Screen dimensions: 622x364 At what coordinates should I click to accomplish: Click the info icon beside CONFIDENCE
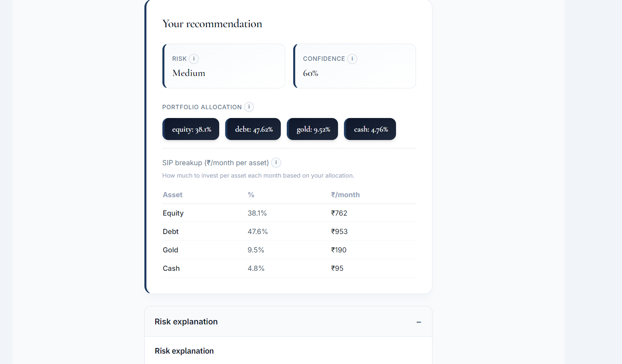(x=352, y=59)
